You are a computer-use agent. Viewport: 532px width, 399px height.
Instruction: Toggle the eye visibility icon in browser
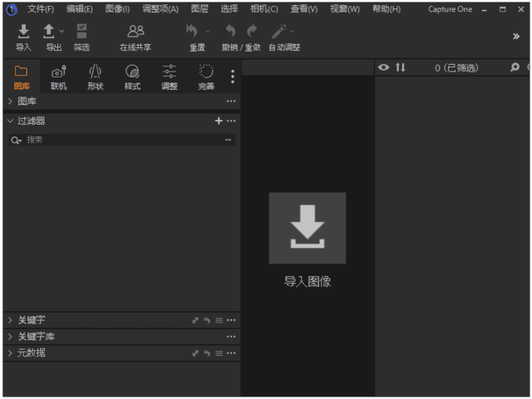point(383,67)
